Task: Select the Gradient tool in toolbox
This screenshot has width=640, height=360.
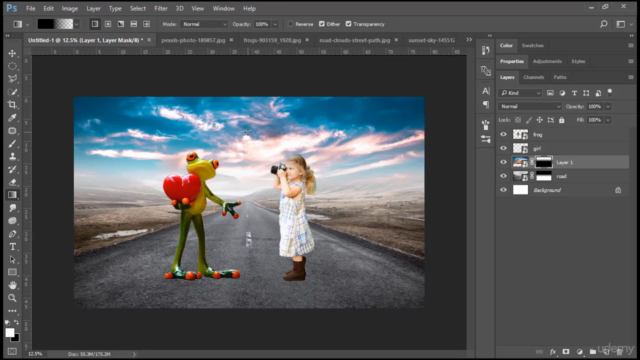Action: [12, 195]
